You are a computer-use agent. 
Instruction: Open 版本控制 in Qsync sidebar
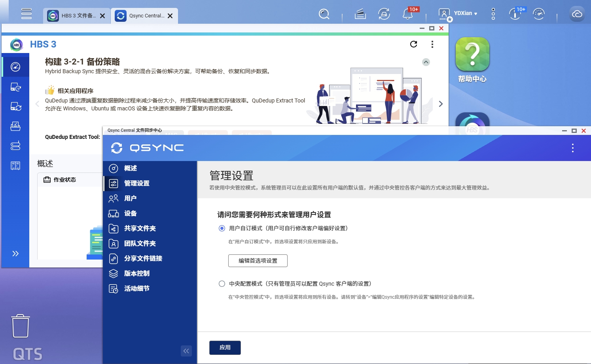pos(150,274)
